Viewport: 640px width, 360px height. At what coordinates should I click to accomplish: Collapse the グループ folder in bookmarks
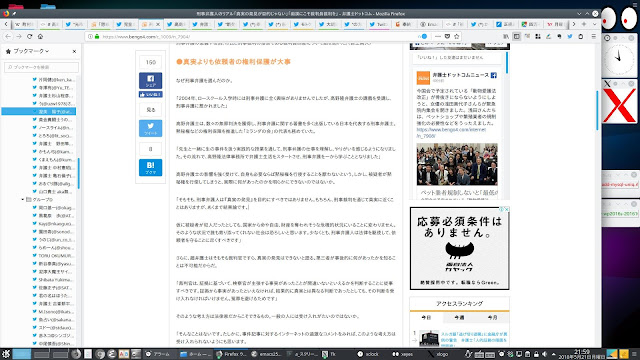(x=23, y=200)
